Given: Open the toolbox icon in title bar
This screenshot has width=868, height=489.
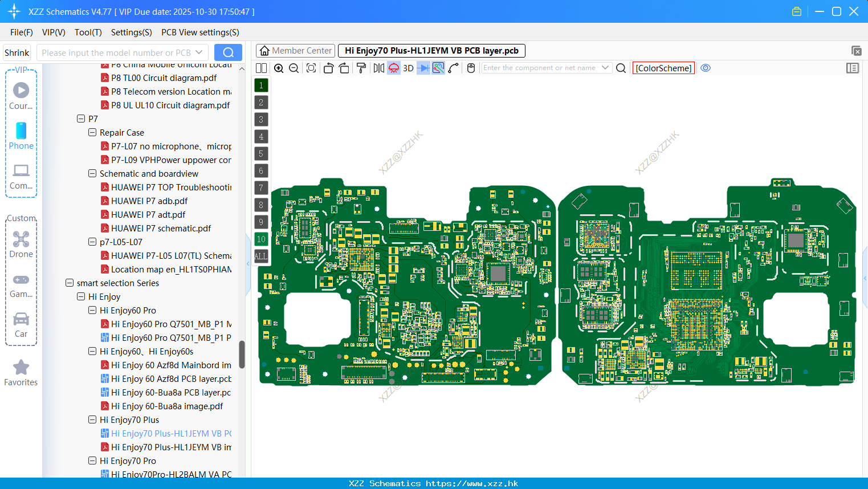Looking at the screenshot, I should click(797, 11).
